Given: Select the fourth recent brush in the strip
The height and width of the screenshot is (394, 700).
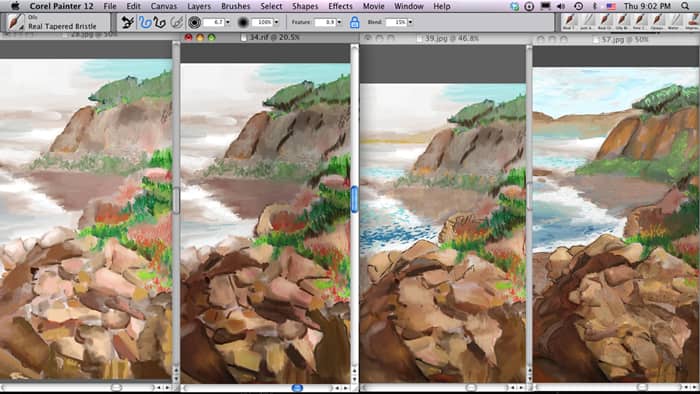Looking at the screenshot, I should tap(623, 21).
